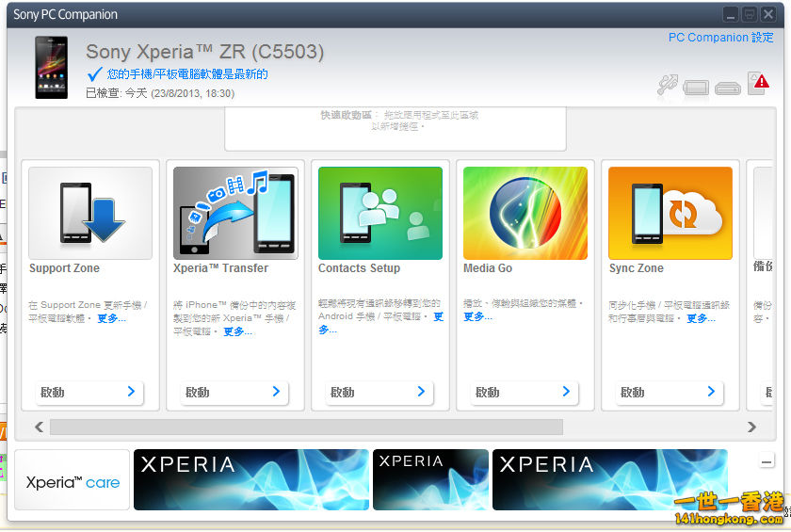Viewport: 791px width, 532px height.
Task: Click the phone storage status icon
Action: click(727, 89)
